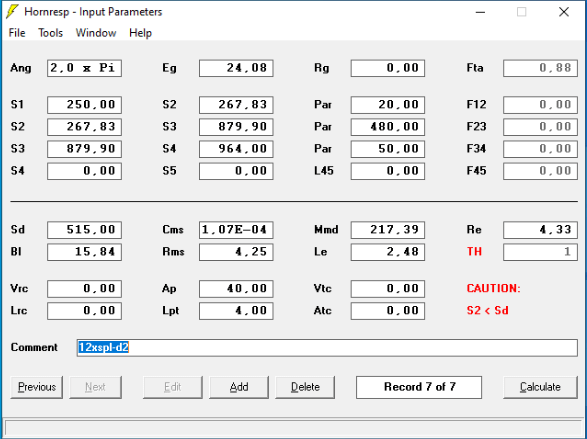
Task: Select the Bl field showing 15,84
Action: pyautogui.click(x=84, y=252)
